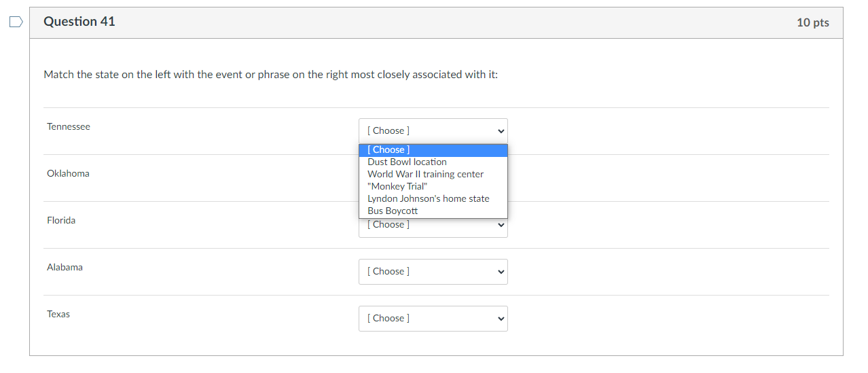The height and width of the screenshot is (373, 868).
Task: Click the Tennessee state label
Action: [68, 126]
